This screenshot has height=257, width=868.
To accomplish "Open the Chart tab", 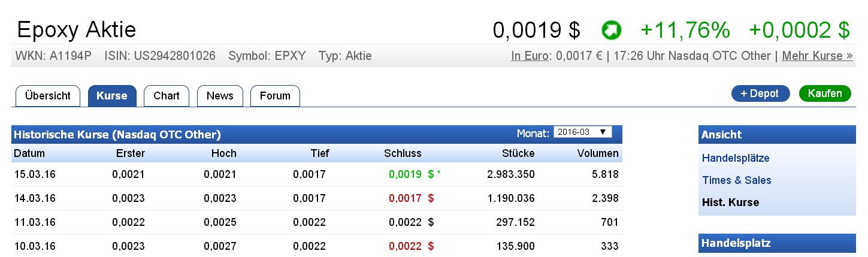I will (x=167, y=96).
